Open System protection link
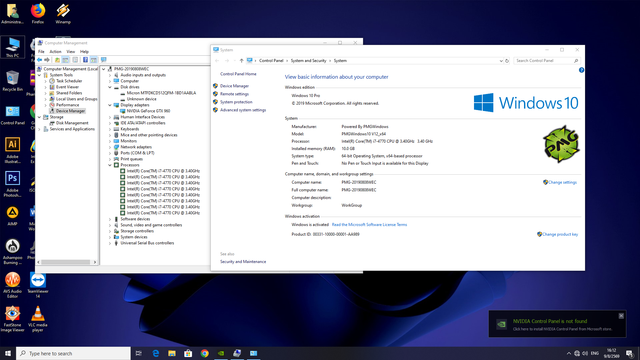Viewport: 640px width, 360px height. pos(236,102)
